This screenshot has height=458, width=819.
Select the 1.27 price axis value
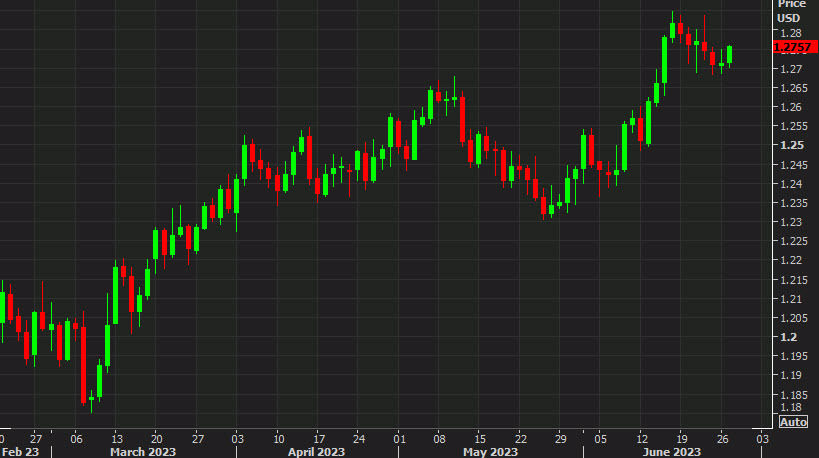click(x=791, y=69)
